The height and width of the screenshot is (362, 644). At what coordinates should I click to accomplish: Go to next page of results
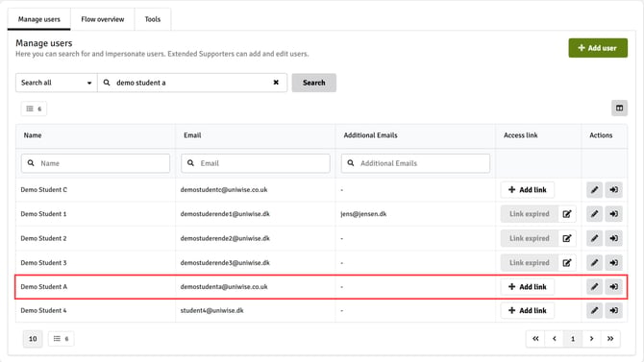(591, 339)
